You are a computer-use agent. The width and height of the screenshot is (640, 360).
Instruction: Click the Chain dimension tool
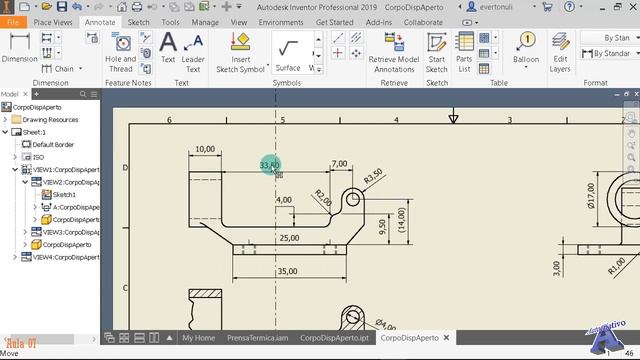pos(58,69)
